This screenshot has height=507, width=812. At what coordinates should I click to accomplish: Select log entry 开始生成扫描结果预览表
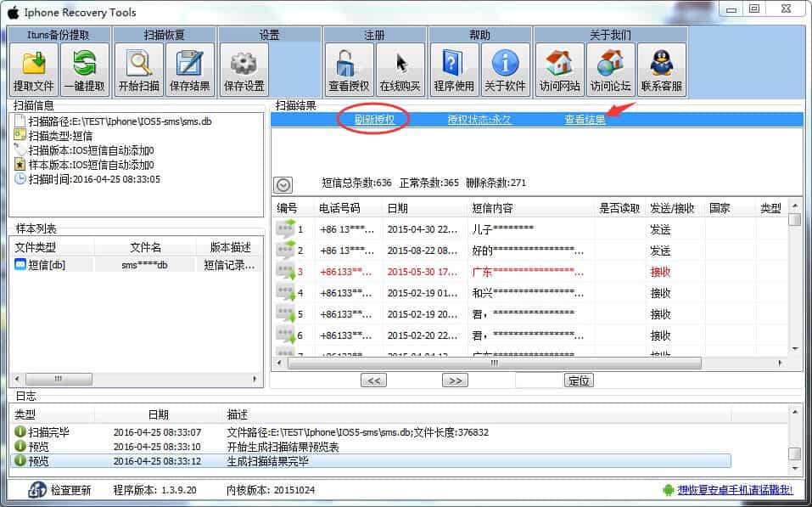coord(283,447)
